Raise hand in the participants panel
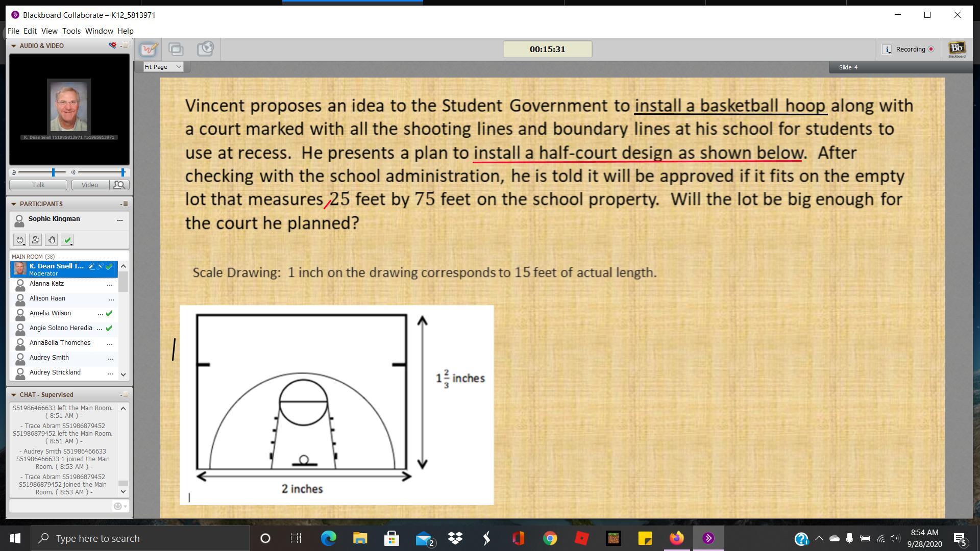 click(x=51, y=240)
